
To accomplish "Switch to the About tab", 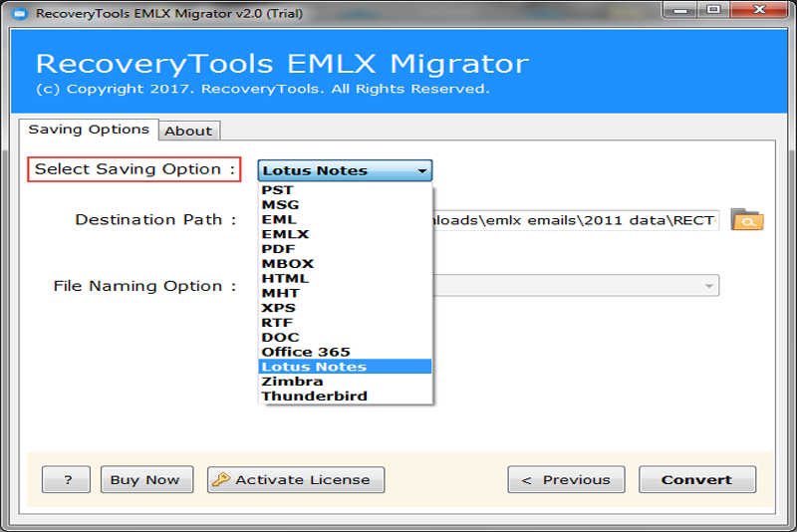I will [188, 131].
